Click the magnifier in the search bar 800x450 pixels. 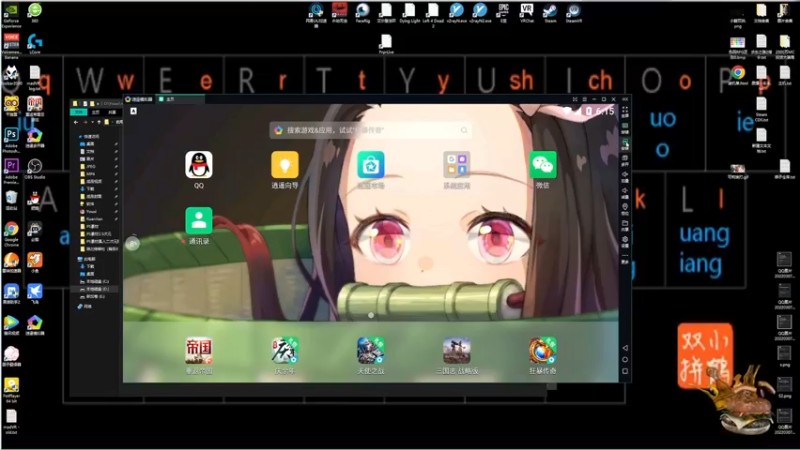coord(464,130)
